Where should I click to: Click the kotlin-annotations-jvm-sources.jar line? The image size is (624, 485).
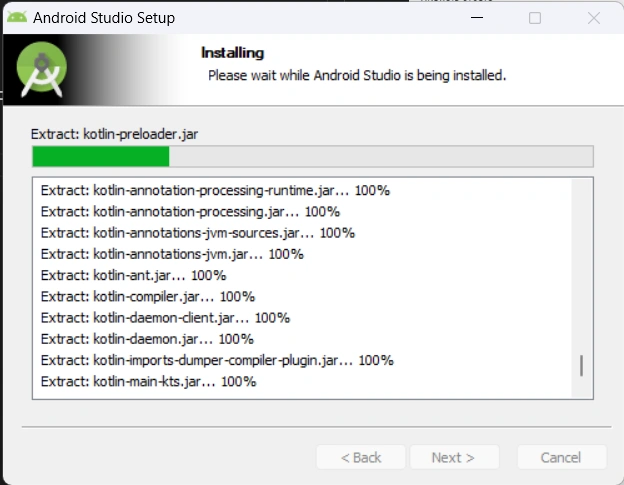198,232
